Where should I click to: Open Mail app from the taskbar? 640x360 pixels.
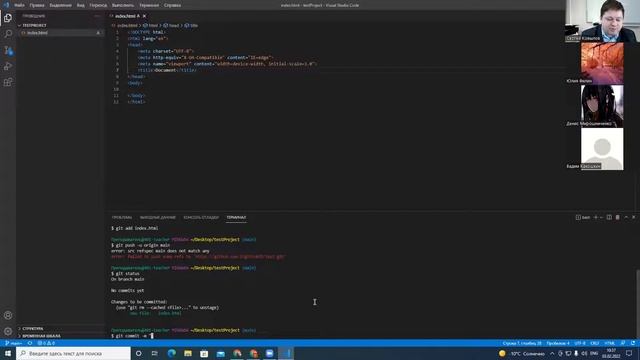220,353
